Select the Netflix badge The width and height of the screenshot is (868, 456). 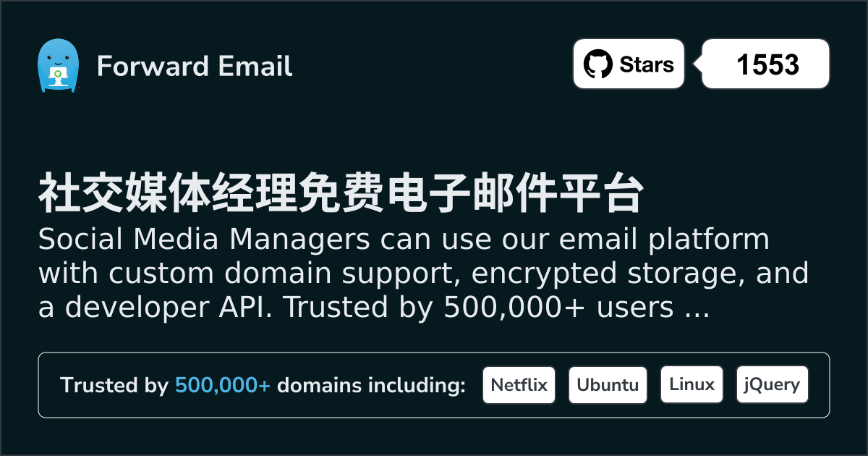(519, 385)
